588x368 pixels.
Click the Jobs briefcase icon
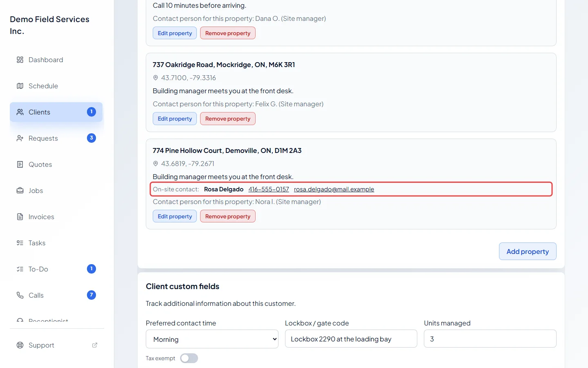[x=20, y=191]
